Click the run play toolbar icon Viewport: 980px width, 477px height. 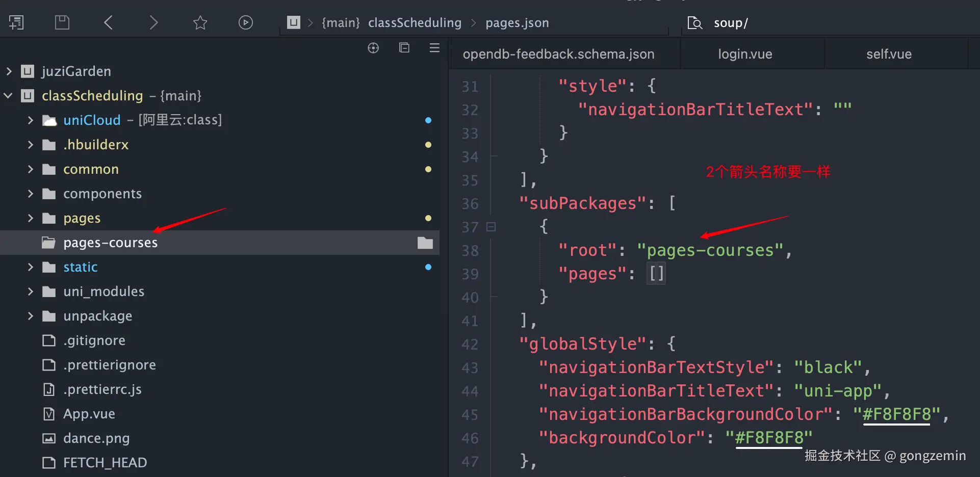246,22
